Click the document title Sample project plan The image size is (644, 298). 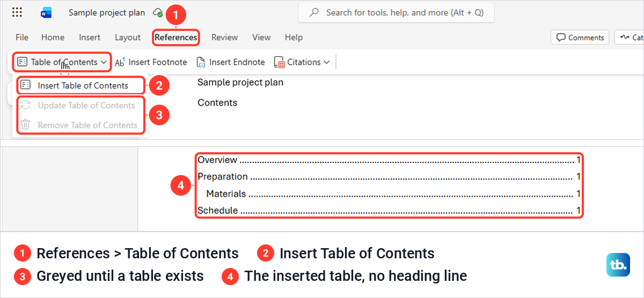pyautogui.click(x=107, y=12)
